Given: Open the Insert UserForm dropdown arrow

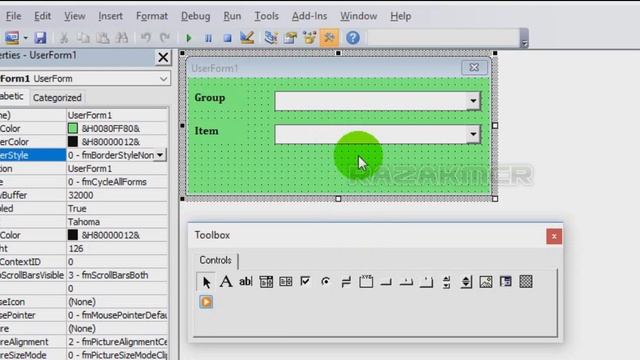Looking at the screenshot, I should pos(25,38).
